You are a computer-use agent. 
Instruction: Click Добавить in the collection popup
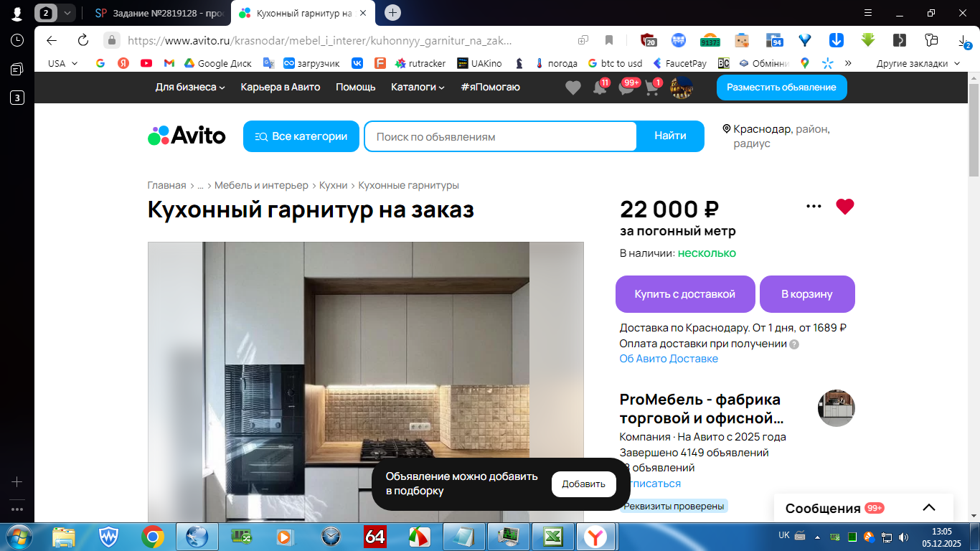pos(583,484)
